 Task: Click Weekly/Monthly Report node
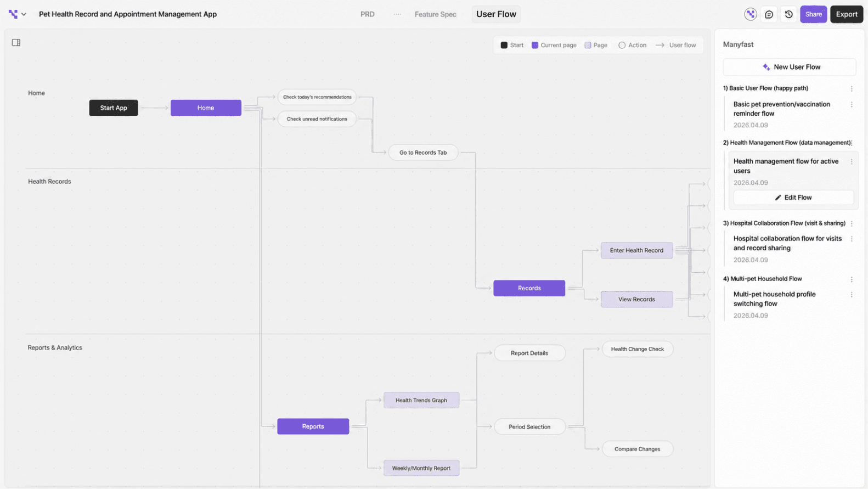(421, 468)
